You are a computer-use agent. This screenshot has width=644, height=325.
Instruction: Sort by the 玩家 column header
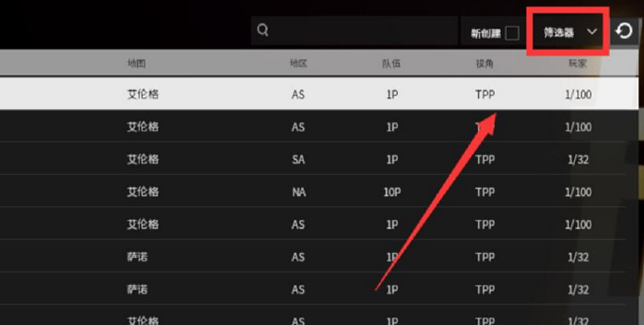click(x=578, y=63)
